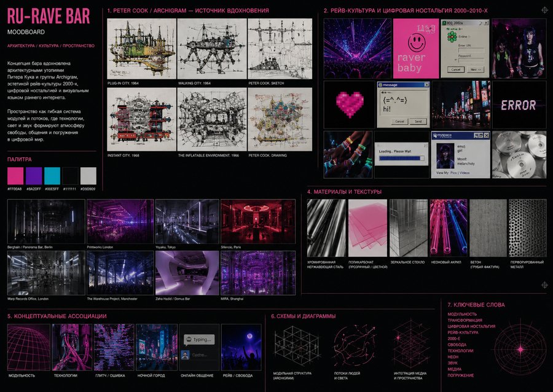553x392 pixels.
Task: Click the ICQ flower logo
Action: (452, 36)
